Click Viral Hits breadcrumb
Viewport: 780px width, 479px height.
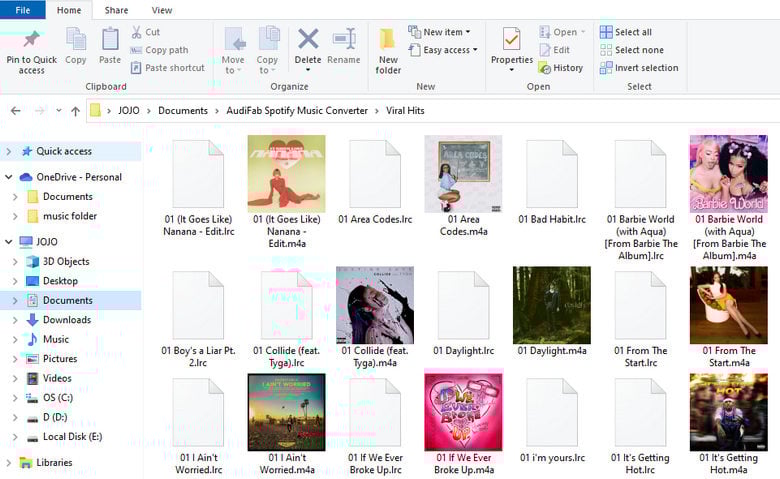[x=405, y=110]
